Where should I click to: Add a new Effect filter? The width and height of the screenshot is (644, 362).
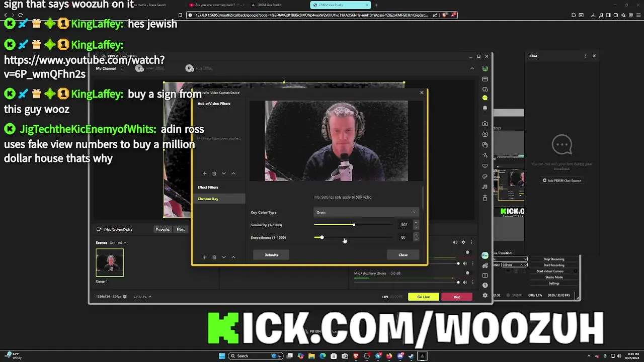click(x=205, y=257)
